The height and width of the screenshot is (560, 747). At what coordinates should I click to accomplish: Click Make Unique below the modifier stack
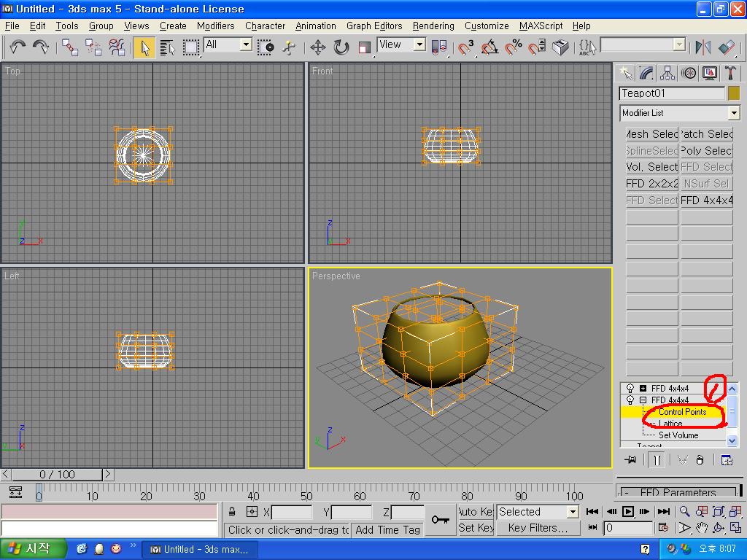(x=682, y=460)
